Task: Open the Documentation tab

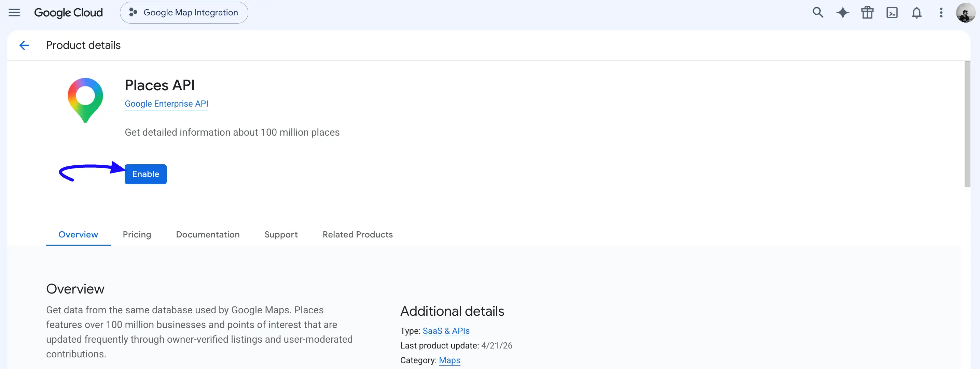Action: click(x=208, y=234)
